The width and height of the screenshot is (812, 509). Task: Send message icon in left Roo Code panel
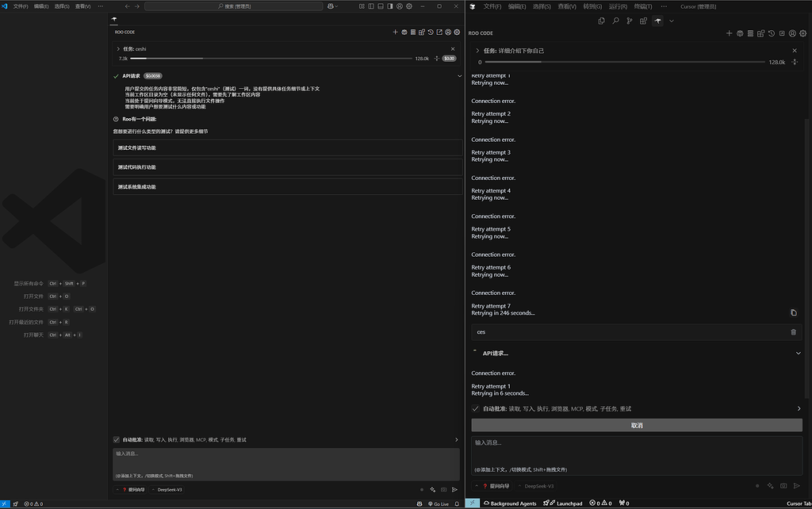pyautogui.click(x=454, y=489)
